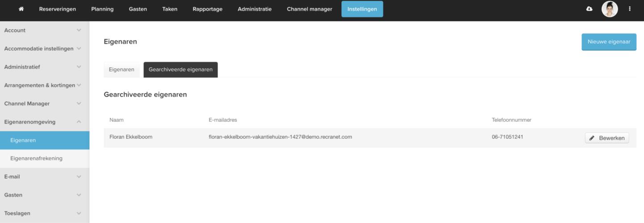This screenshot has width=644, height=223.
Task: Open the user profile avatar
Action: (609, 9)
